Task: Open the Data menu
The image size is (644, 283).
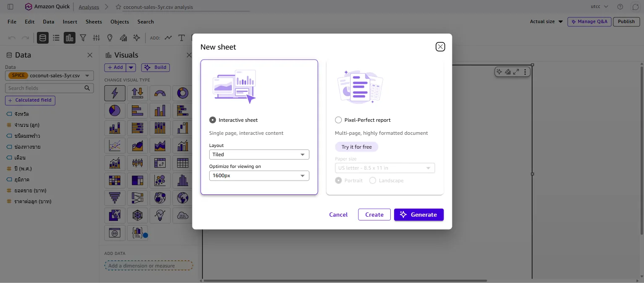Action: coord(49,22)
